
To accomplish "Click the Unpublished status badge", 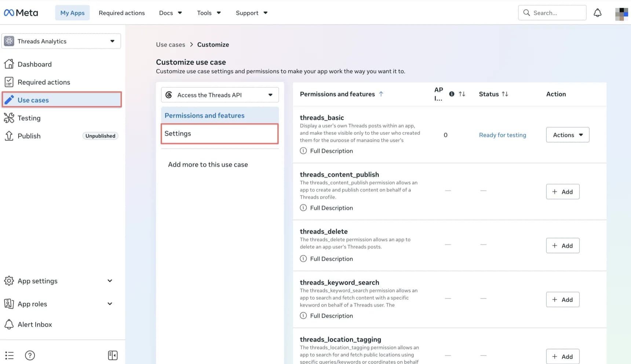I will click(100, 136).
